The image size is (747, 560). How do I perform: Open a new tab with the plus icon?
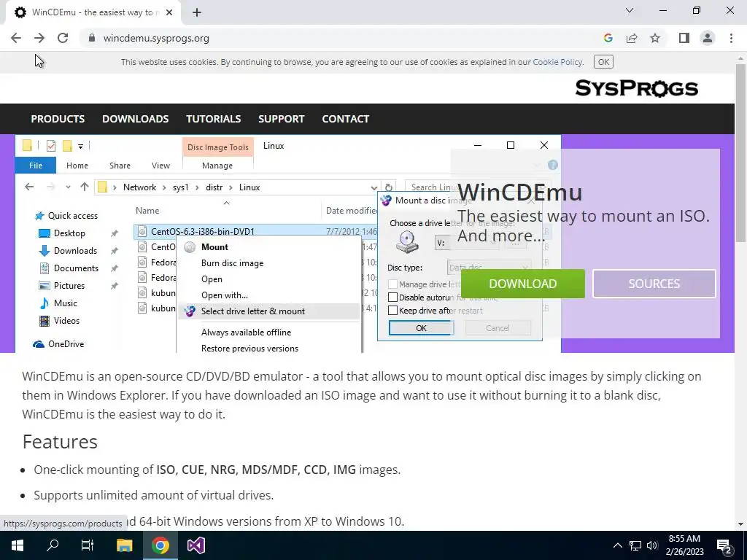click(x=197, y=12)
